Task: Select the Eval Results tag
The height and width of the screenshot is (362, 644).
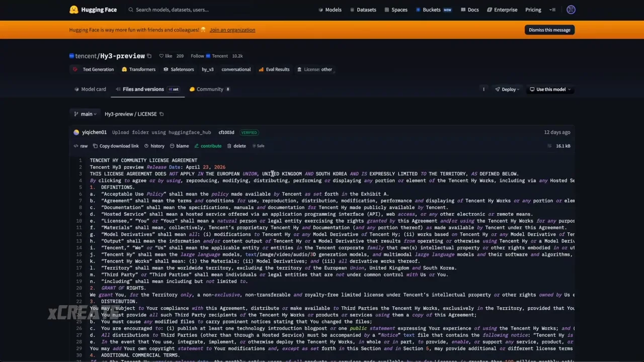Action: (274, 69)
